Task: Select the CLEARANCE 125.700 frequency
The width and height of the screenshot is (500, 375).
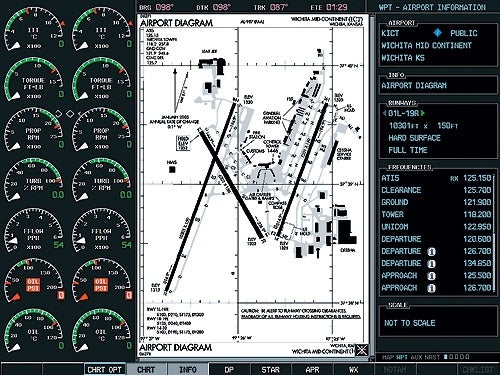Action: coord(436,190)
